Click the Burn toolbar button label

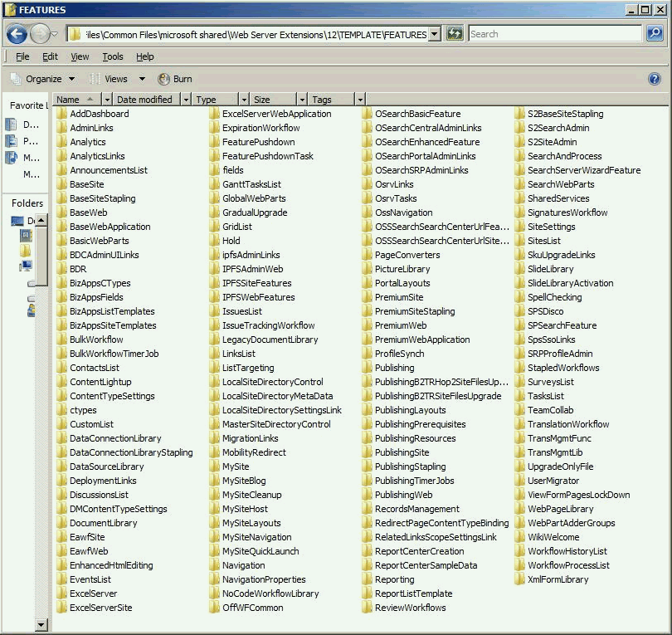[x=183, y=79]
